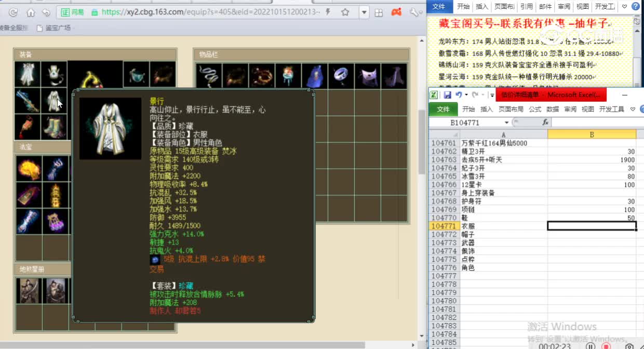Screen dimensions: 644x349
Task: Open Word 邮件 ribbon tab
Action: (x=546, y=7)
